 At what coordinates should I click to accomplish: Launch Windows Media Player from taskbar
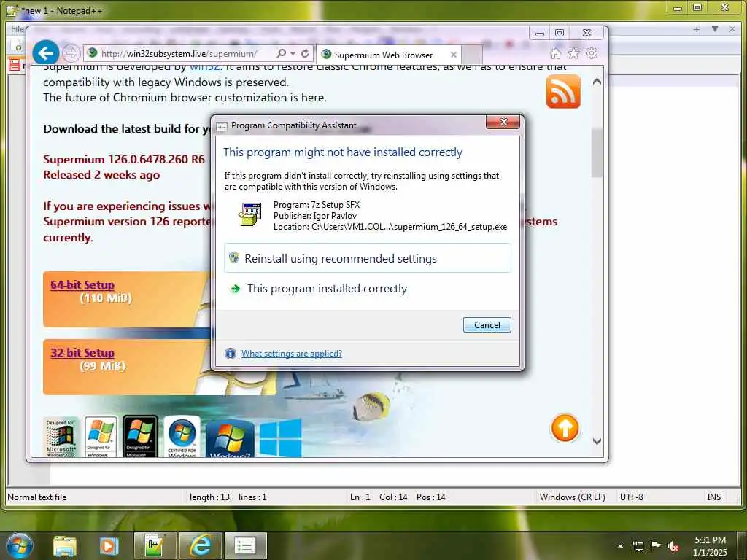[109, 545]
